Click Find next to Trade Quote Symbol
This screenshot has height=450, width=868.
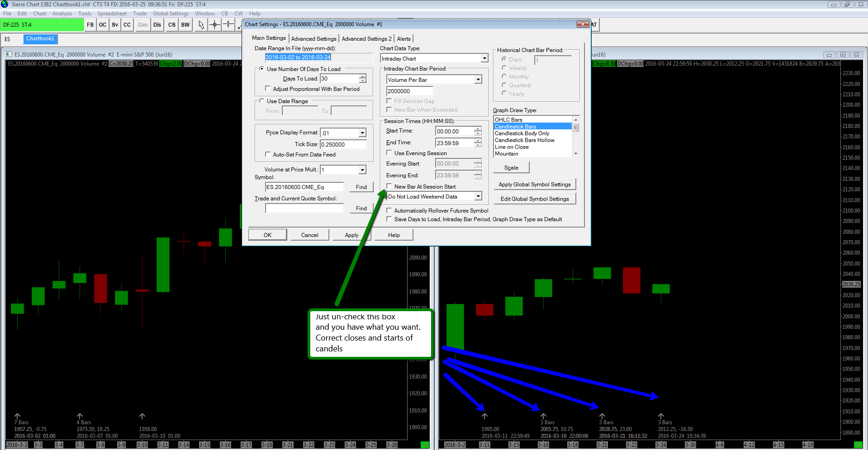[361, 208]
